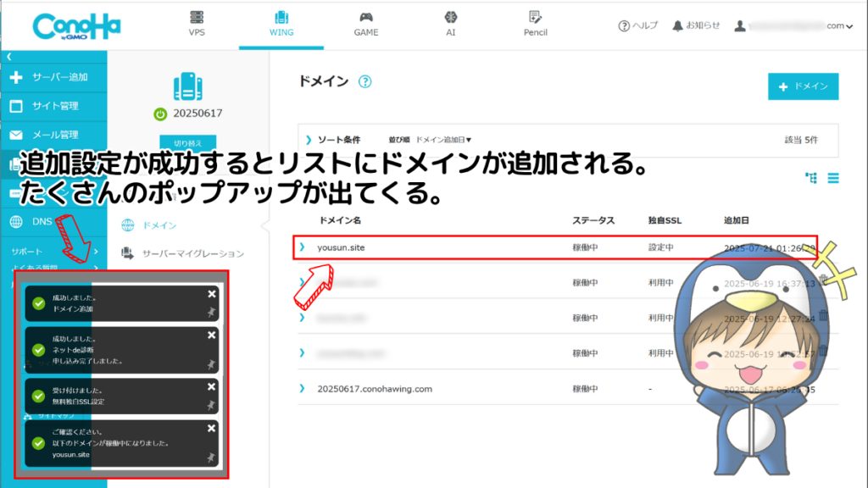Screen dimensions: 868x488
Task: Click the 該当 5件 count text
Action: (x=801, y=140)
